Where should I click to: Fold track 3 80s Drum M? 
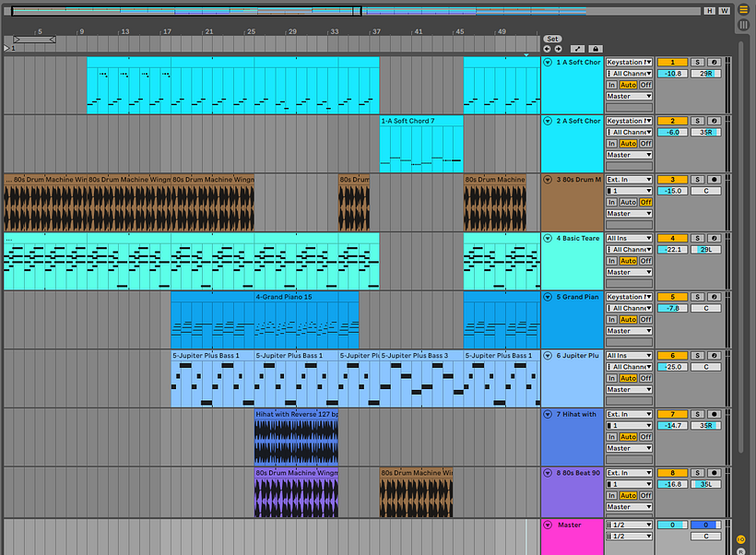pos(548,180)
